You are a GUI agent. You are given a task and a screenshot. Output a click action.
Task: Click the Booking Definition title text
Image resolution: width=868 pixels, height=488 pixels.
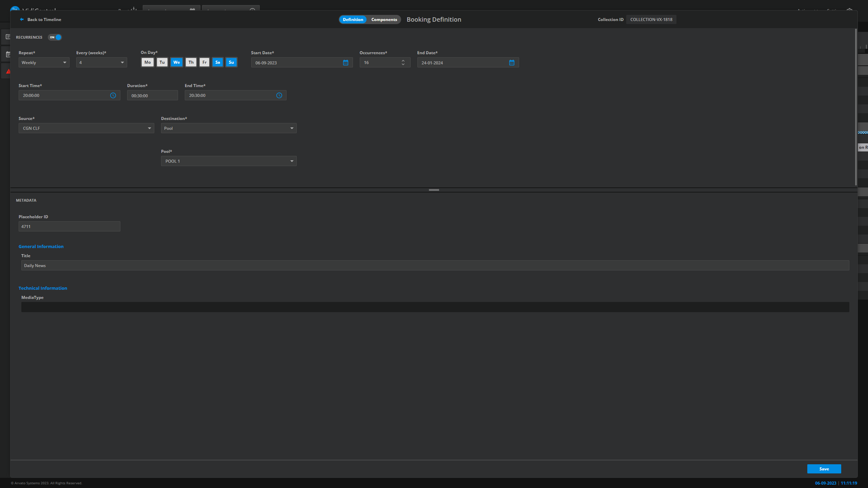(x=434, y=19)
